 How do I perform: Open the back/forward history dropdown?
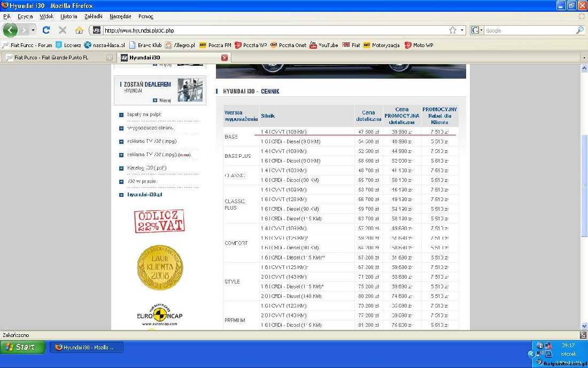[33, 30]
